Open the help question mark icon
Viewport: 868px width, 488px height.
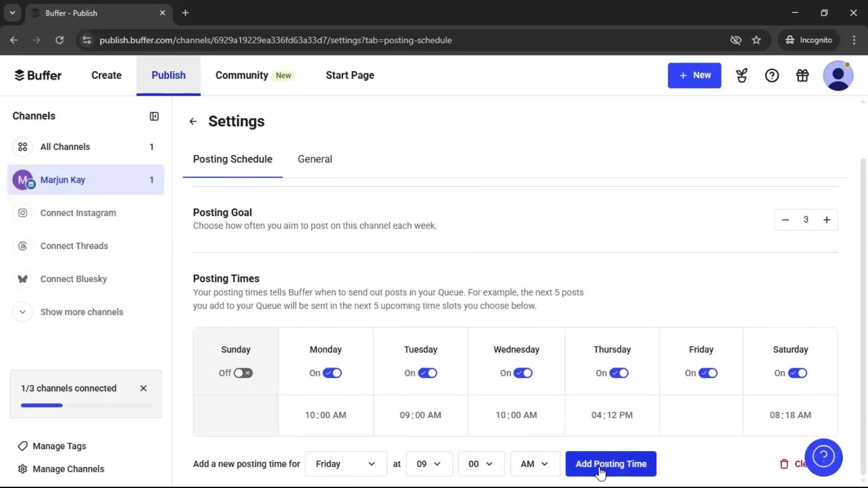click(x=772, y=75)
